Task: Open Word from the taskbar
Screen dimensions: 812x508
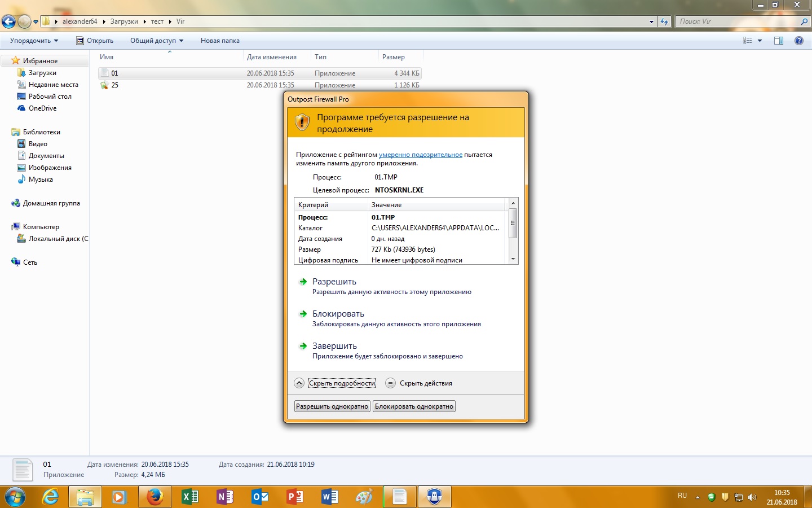Action: point(330,497)
